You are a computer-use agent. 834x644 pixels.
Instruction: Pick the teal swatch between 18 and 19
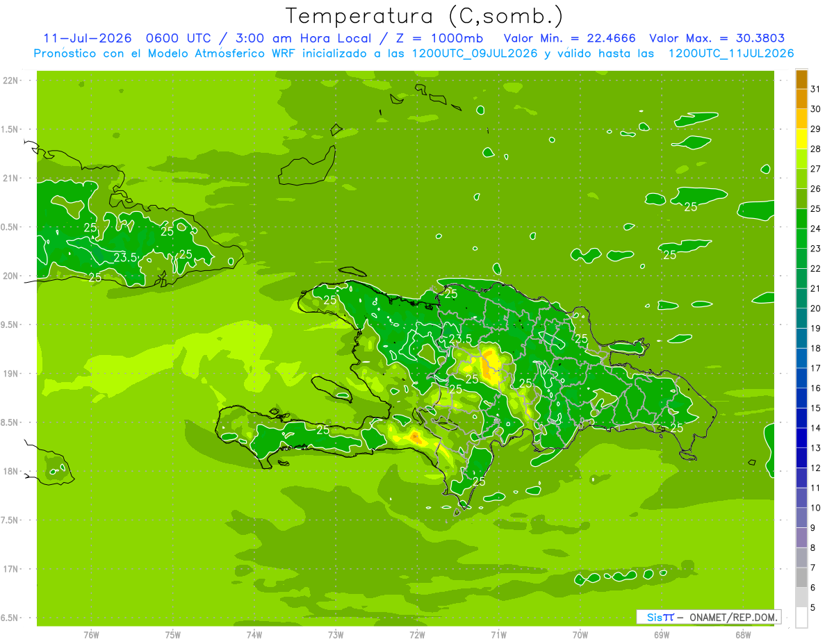click(x=801, y=338)
